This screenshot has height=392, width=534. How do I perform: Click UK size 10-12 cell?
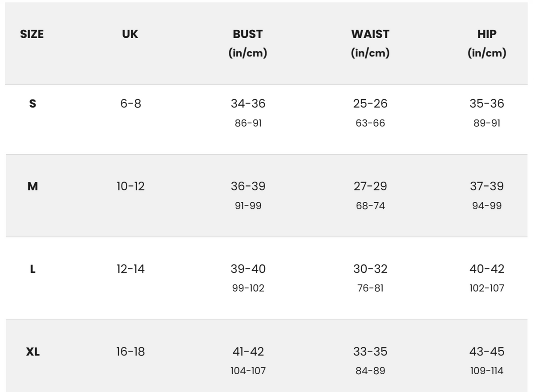tap(130, 186)
